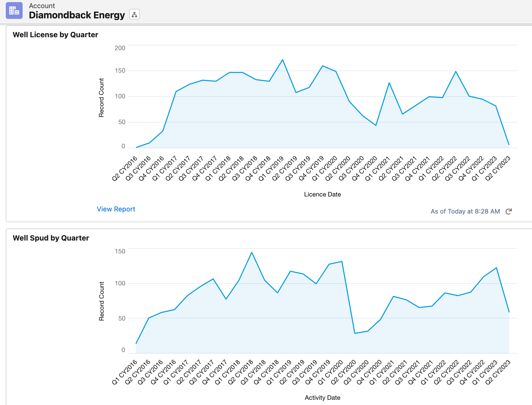
Task: Click the Licence Date axis title
Action: pyautogui.click(x=322, y=194)
